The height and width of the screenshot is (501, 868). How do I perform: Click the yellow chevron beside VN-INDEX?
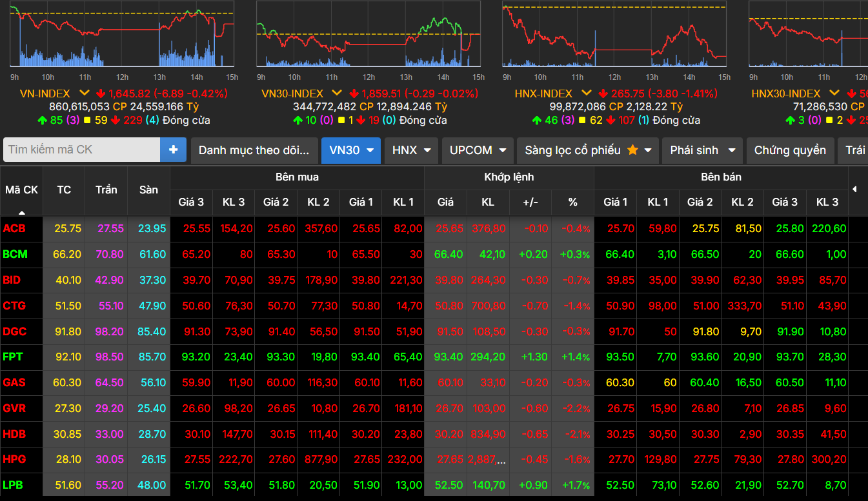tap(84, 93)
